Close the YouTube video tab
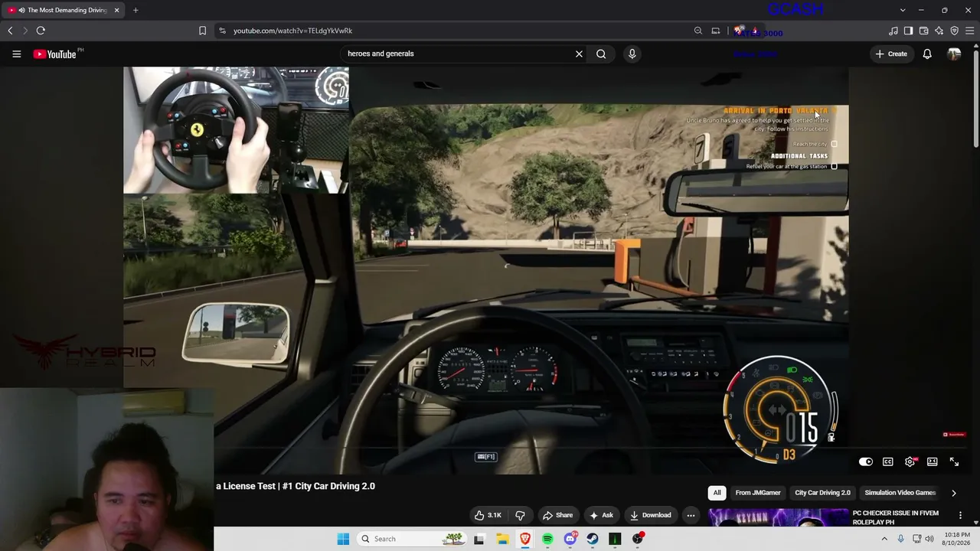 116,10
